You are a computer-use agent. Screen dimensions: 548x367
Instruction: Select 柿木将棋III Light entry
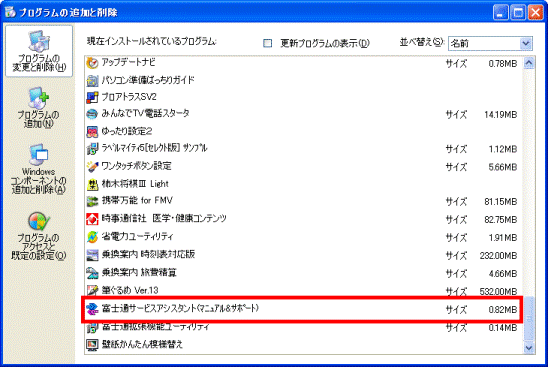tap(135, 184)
